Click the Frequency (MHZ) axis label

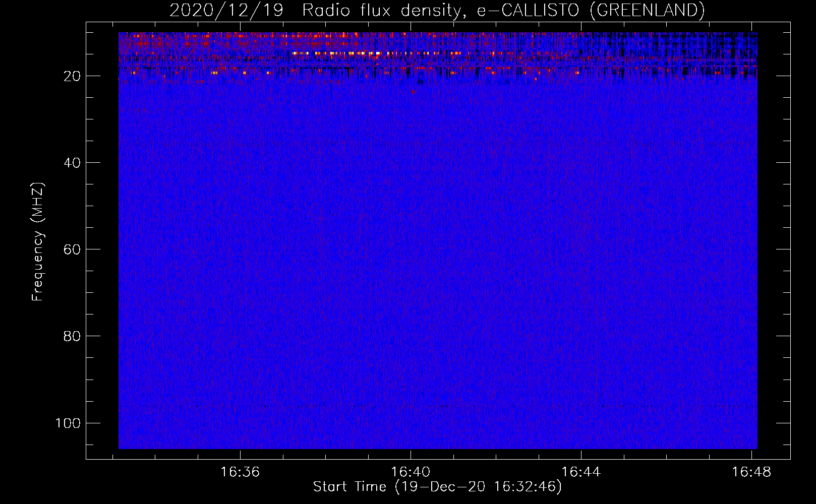click(x=38, y=241)
